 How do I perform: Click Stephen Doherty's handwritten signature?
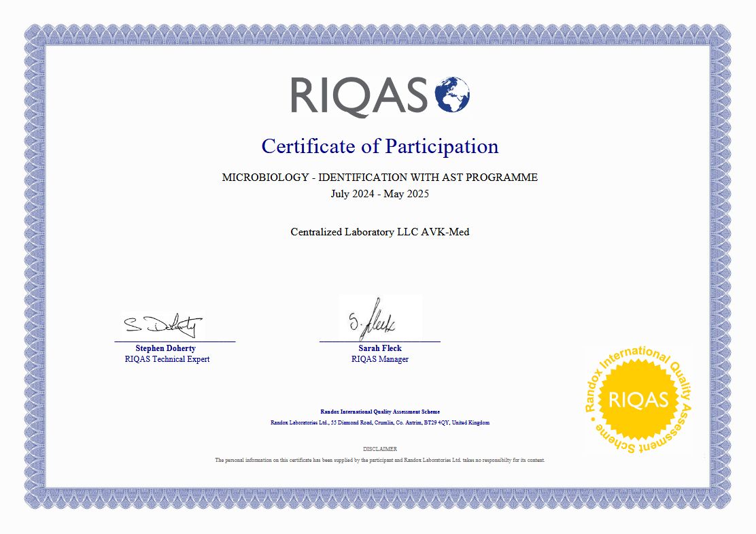click(162, 326)
